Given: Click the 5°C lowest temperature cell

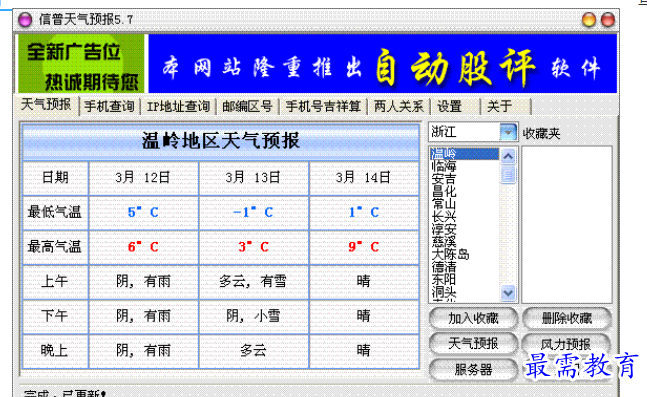Looking at the screenshot, I should (x=143, y=213).
